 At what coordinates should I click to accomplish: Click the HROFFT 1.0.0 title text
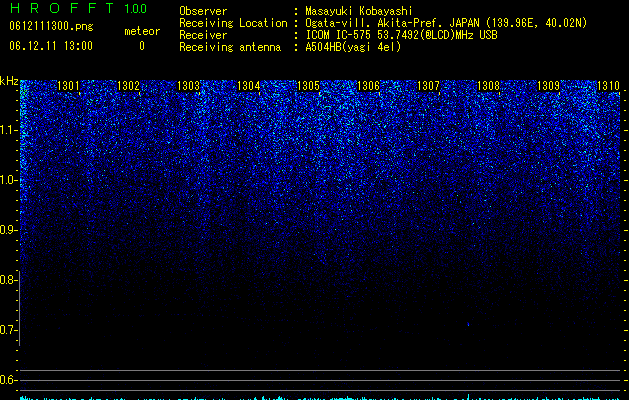[x=78, y=8]
